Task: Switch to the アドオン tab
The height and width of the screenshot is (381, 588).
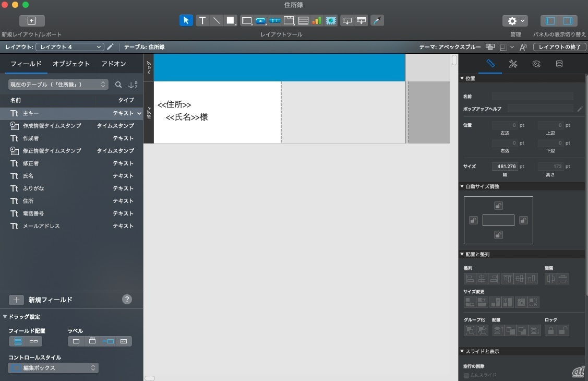Action: pos(114,64)
